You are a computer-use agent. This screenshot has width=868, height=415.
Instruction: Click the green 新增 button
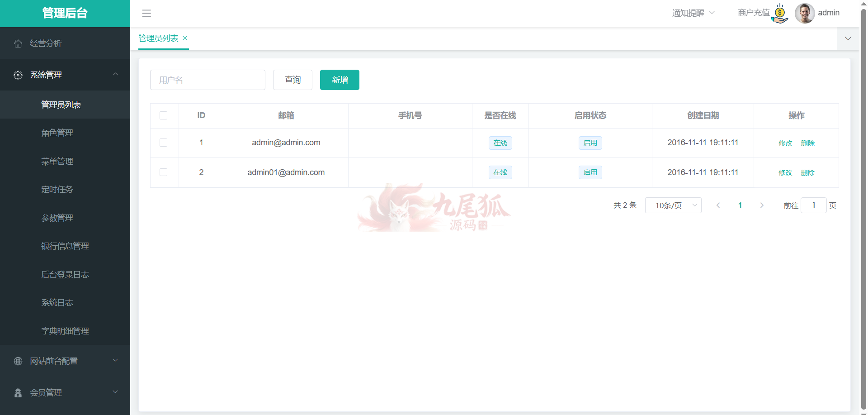click(x=340, y=80)
